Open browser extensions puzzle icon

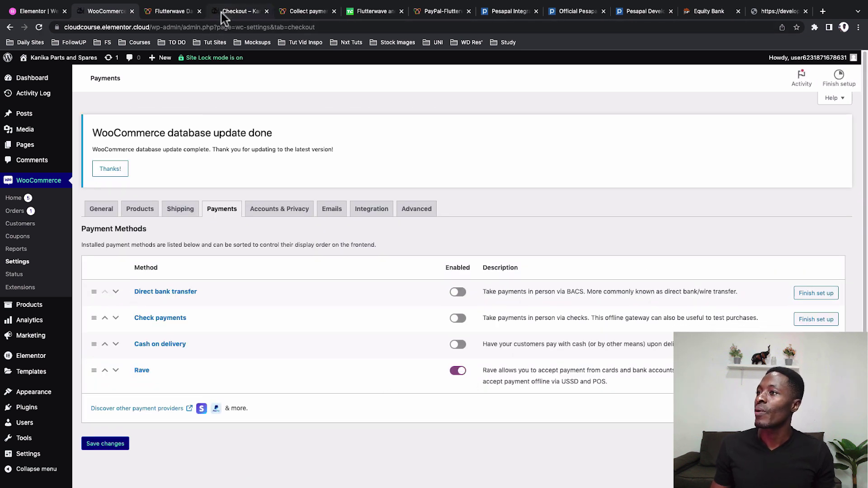point(814,27)
